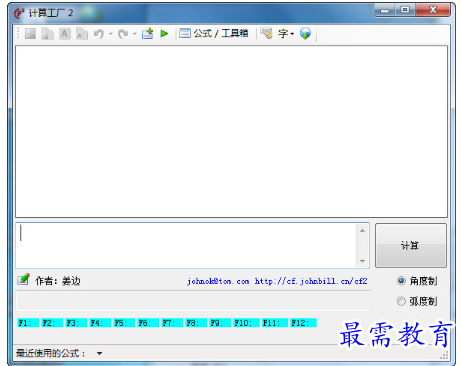Open the 字 font dropdown

coord(286,33)
